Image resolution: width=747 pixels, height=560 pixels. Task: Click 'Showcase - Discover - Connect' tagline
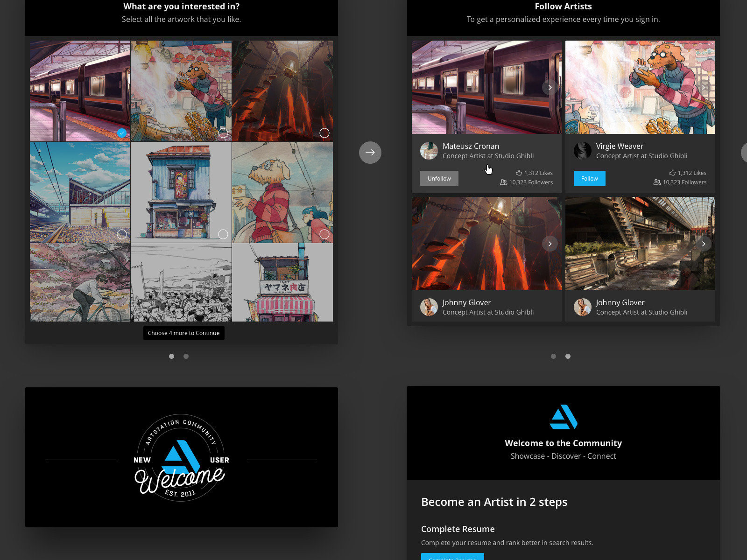coord(563,456)
